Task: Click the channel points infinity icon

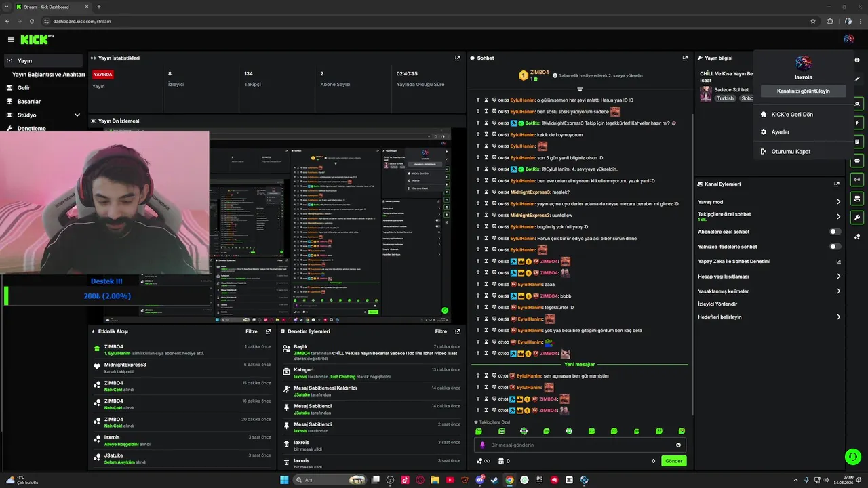Action: 484,461
